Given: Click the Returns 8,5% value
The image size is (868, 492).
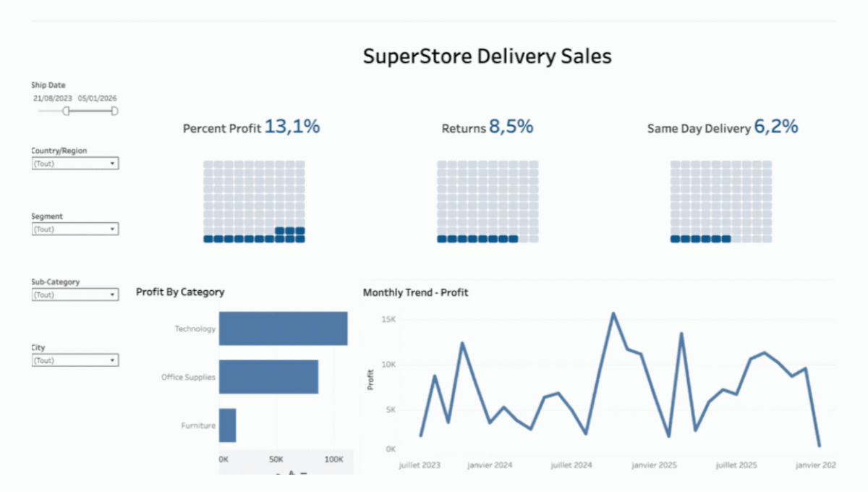Looking at the screenshot, I should 511,127.
